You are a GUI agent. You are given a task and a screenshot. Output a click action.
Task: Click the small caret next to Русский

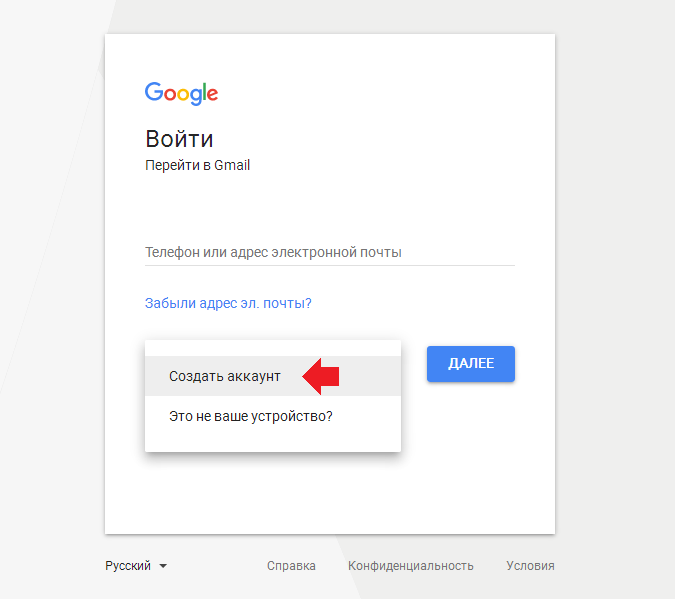coord(163,566)
